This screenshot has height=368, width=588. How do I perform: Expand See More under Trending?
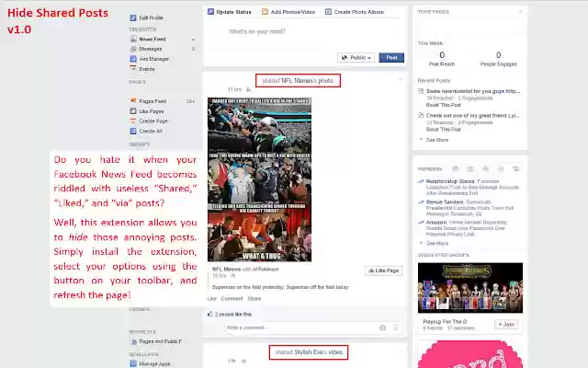coord(437,243)
